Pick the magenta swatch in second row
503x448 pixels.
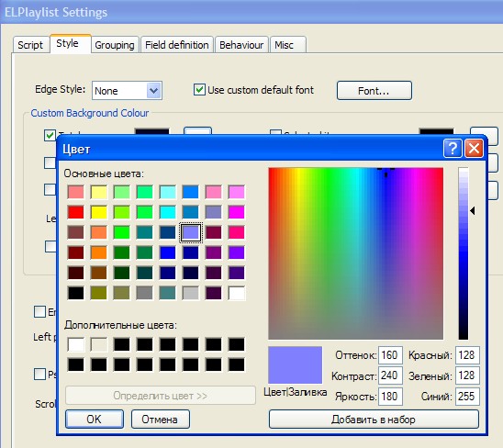(237, 212)
